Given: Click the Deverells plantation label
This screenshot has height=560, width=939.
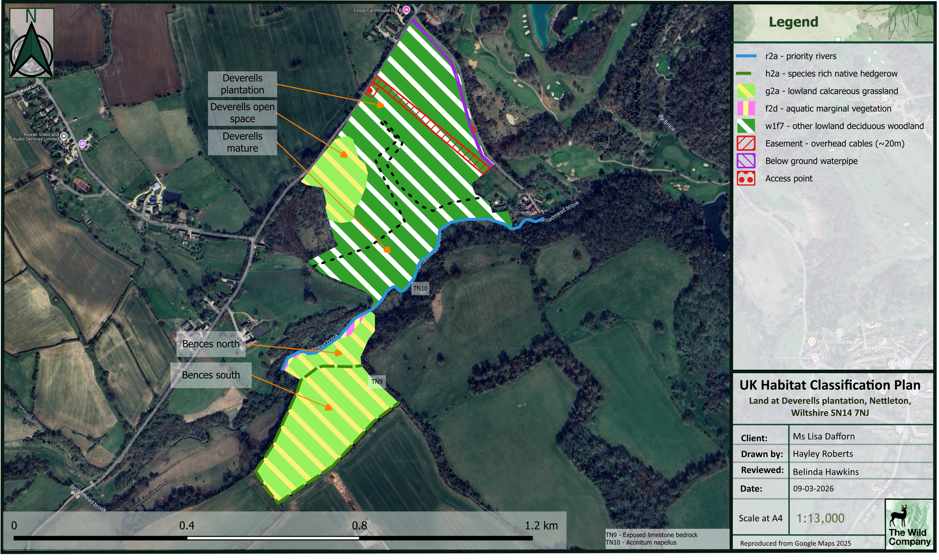Looking at the screenshot, I should tap(242, 84).
